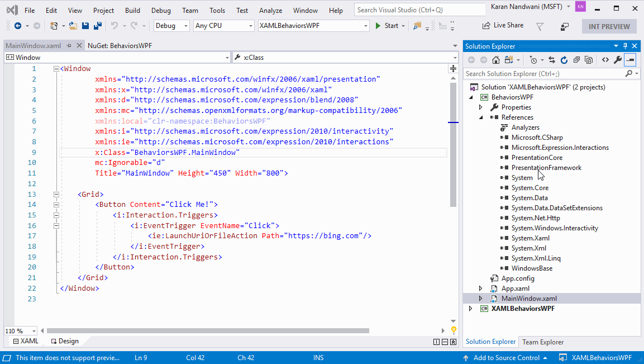This screenshot has width=644, height=364.
Task: Unpin the MainWindow.xaml editor tab
Action: pos(70,45)
